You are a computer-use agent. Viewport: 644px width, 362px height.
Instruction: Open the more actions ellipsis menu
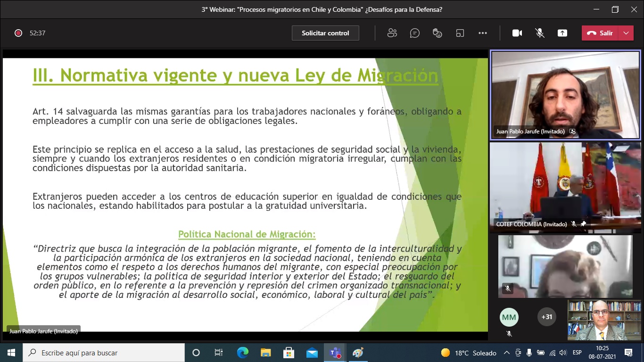[483, 33]
